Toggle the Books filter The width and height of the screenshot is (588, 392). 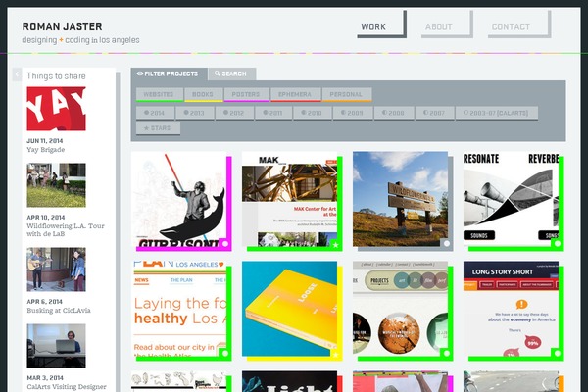203,94
